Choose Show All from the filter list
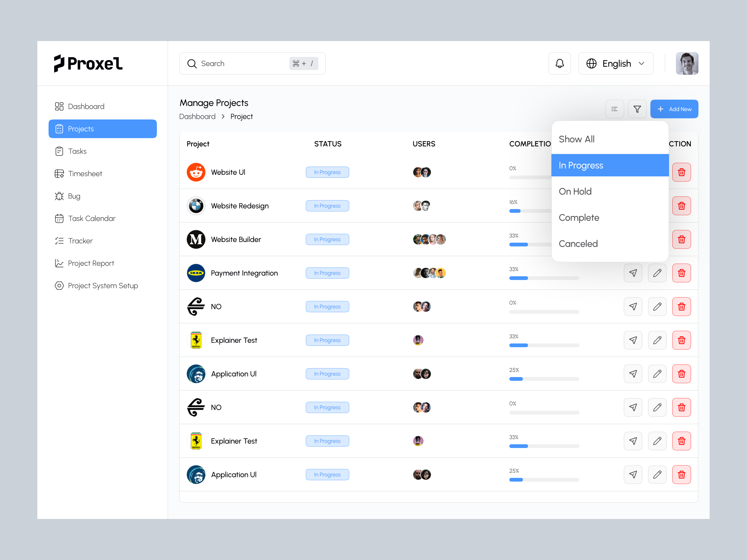 pyautogui.click(x=576, y=139)
